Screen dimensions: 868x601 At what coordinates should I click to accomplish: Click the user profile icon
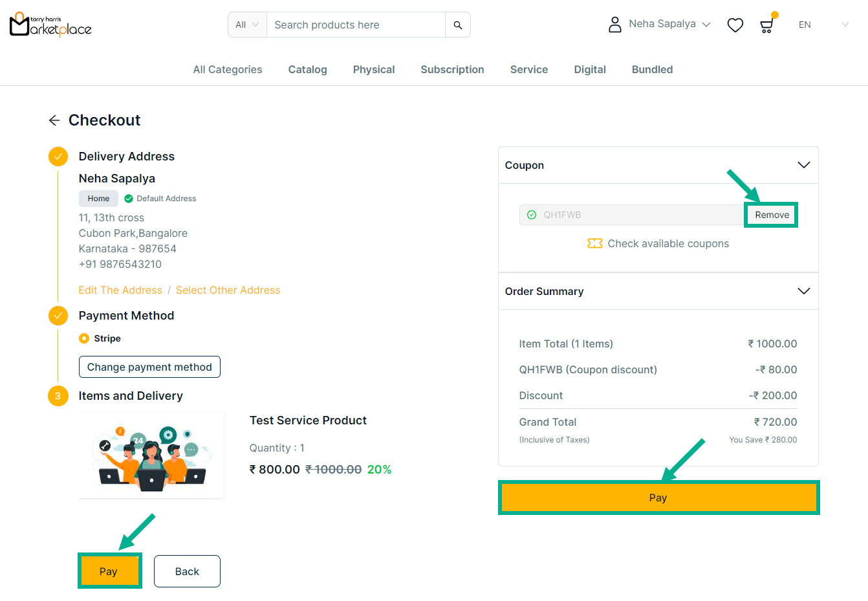[x=614, y=25]
